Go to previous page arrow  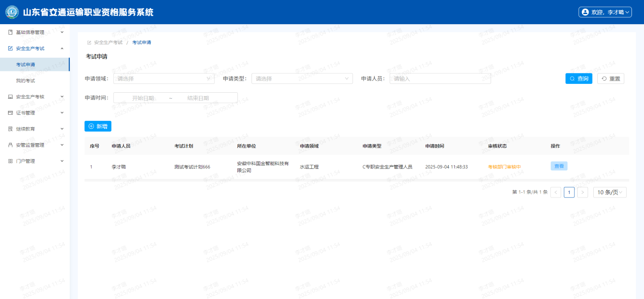pos(556,193)
